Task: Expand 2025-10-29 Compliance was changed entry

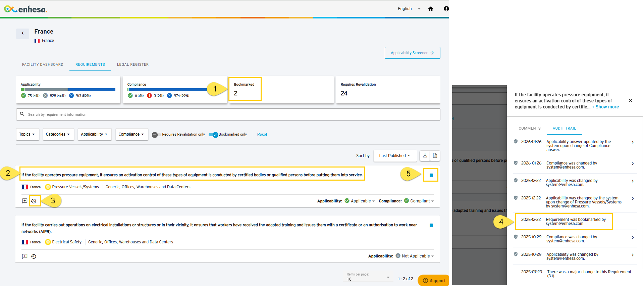Action: (x=633, y=238)
